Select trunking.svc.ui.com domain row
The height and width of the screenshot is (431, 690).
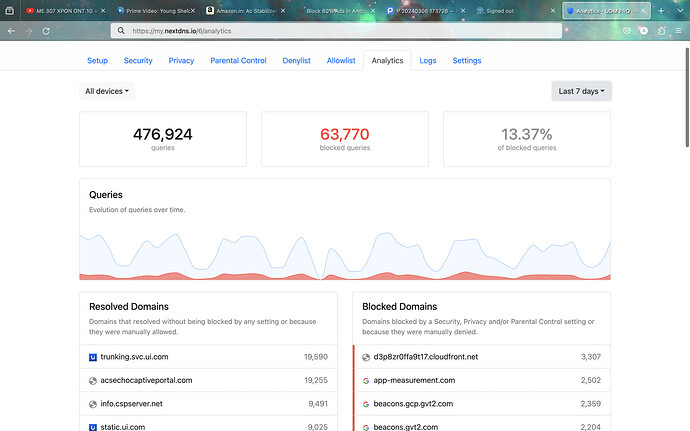(x=209, y=357)
